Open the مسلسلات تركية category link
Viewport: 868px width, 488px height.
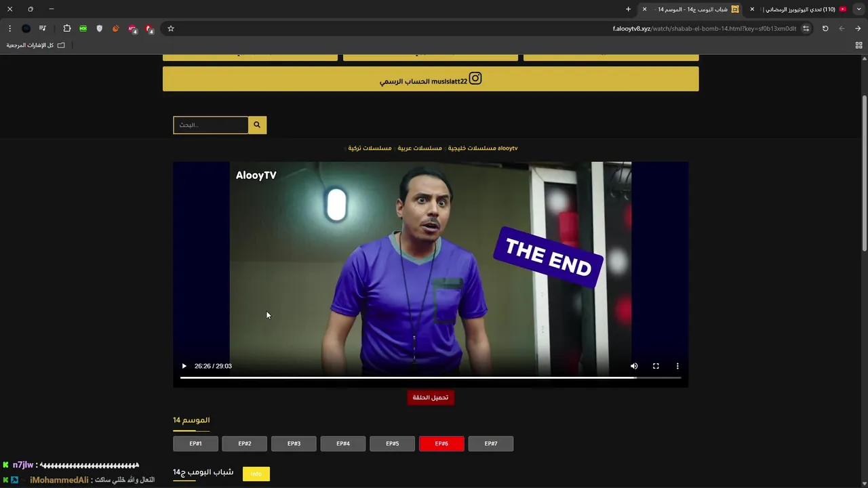coord(370,148)
